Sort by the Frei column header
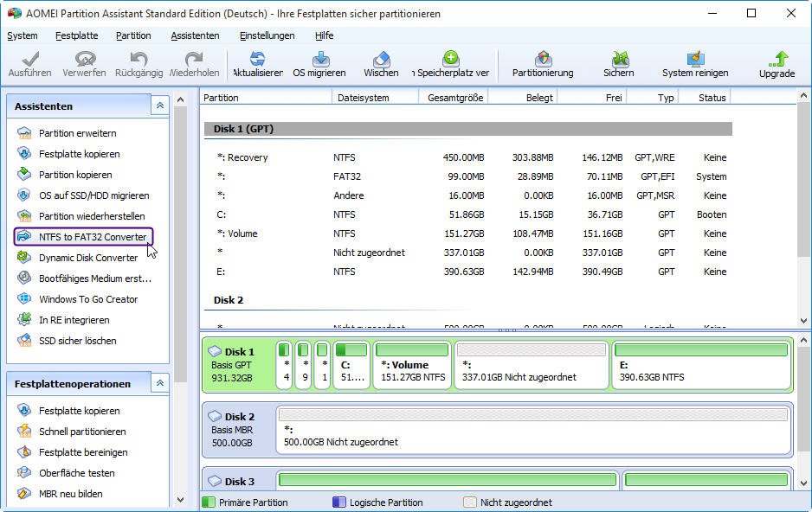This screenshot has height=512, width=812. click(x=592, y=98)
